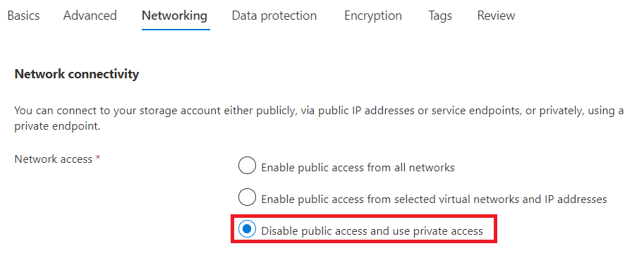Screen dimensions: 644x258
Task: Open the Advanced tab
Action: point(90,16)
